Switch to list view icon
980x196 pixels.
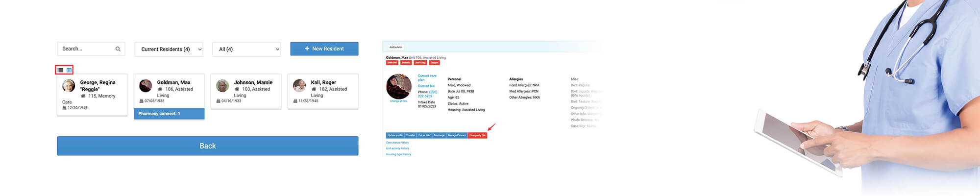(60, 70)
